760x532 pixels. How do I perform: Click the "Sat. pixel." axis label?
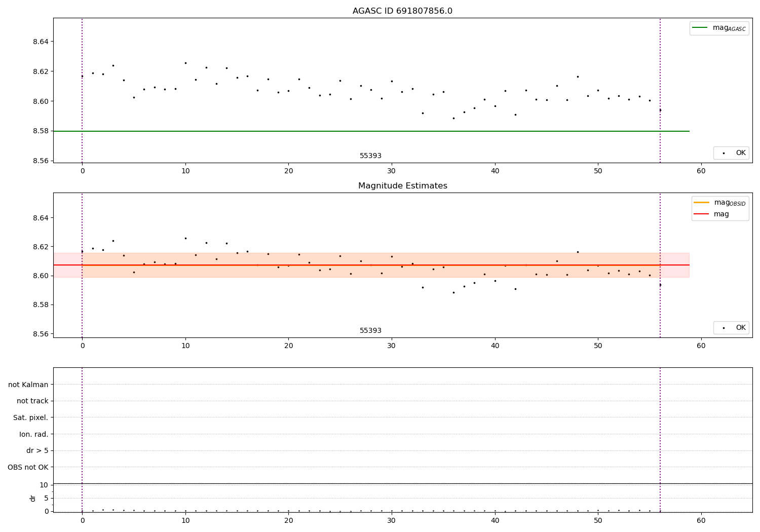click(31, 418)
